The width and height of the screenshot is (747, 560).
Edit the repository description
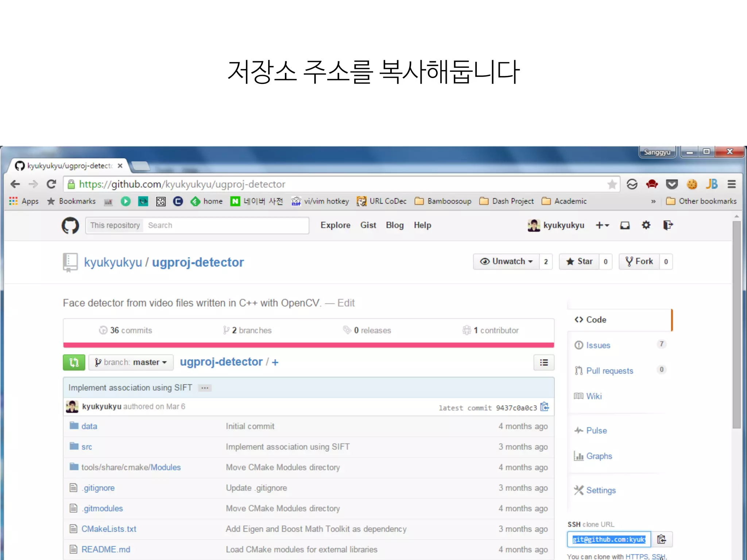pos(346,303)
